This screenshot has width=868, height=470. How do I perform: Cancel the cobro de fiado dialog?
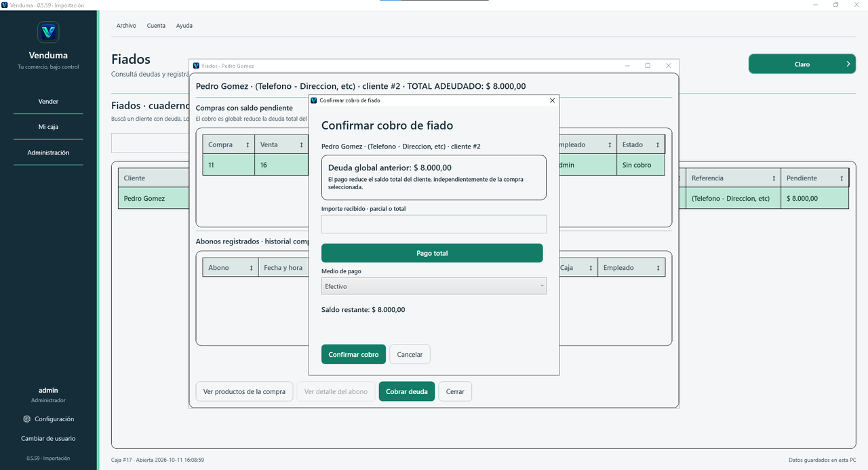(x=410, y=355)
